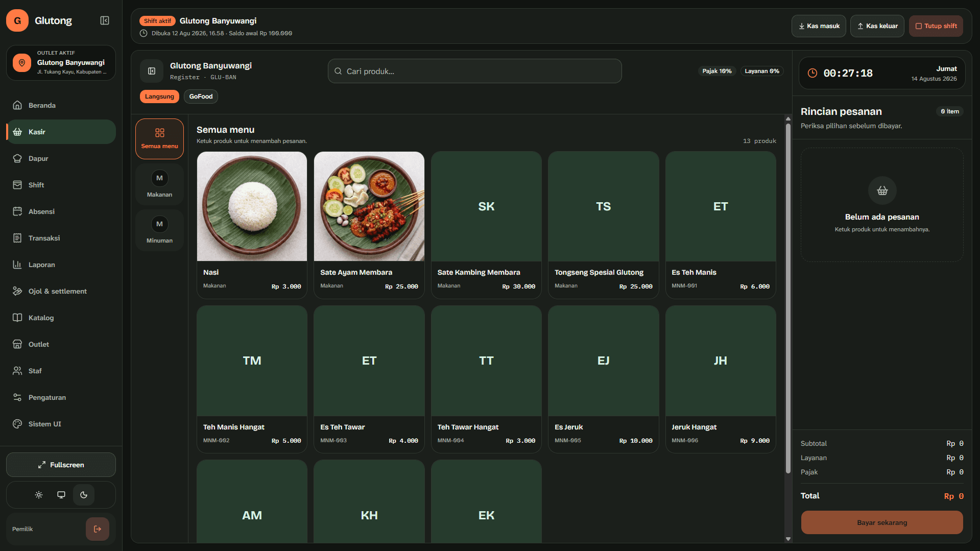Add Teh Manis Hangat to order

point(252,379)
